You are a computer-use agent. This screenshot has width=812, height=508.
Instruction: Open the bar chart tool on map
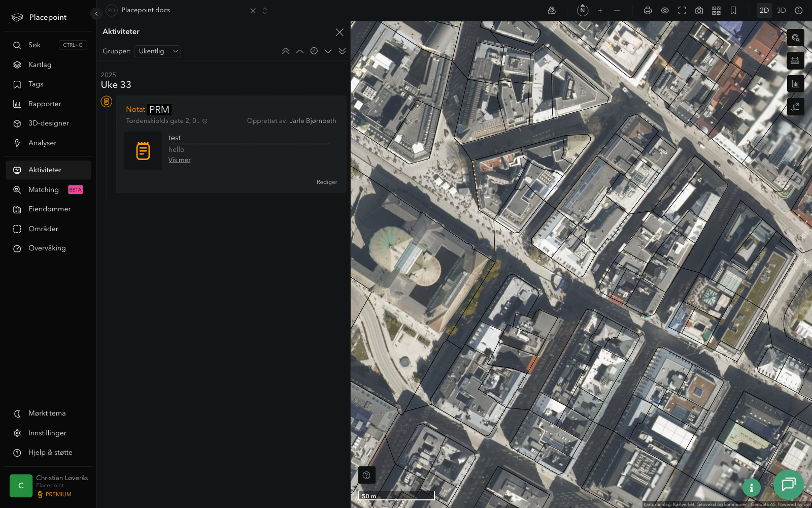click(795, 84)
